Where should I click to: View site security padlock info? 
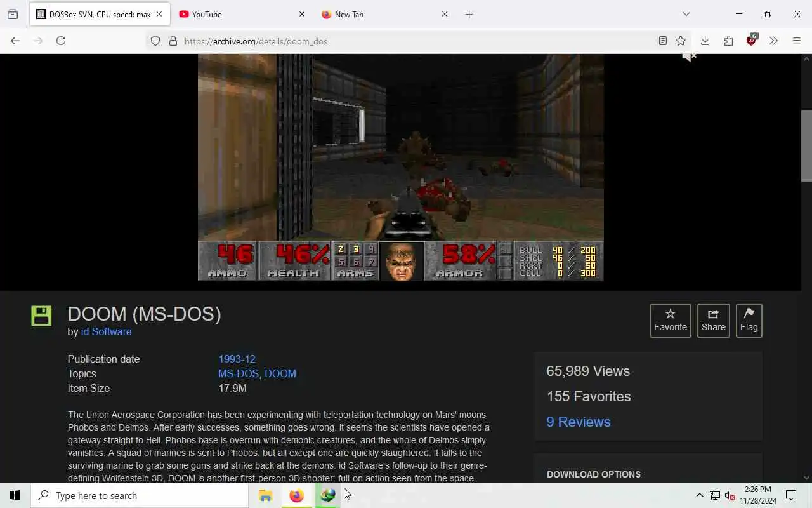(173, 41)
